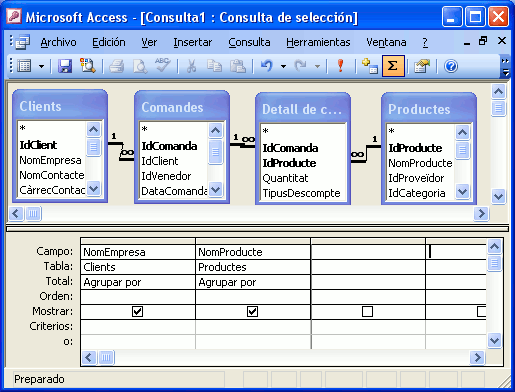515x392 pixels.
Task: Open the Redo history dropdown arrow
Action: click(x=318, y=66)
